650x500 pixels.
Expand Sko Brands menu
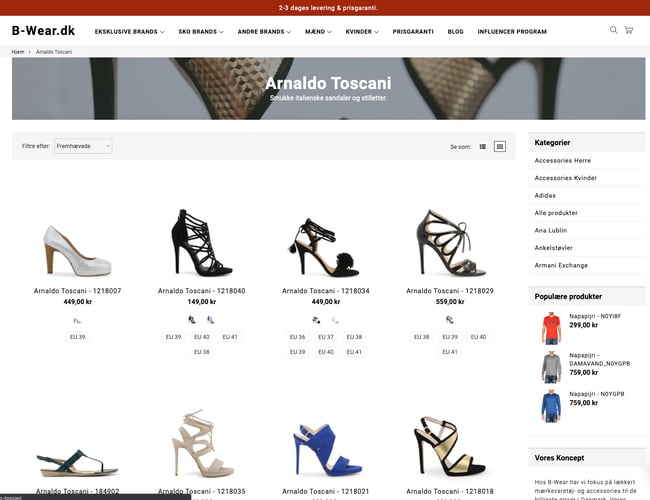(201, 32)
